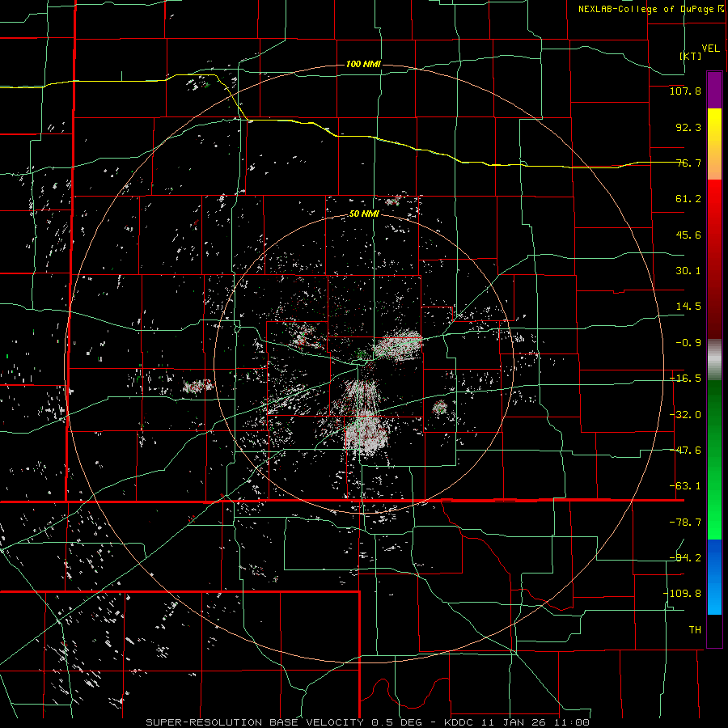Select the -94.2 velocity scale value
The width and height of the screenshot is (728, 728).
[x=685, y=558]
